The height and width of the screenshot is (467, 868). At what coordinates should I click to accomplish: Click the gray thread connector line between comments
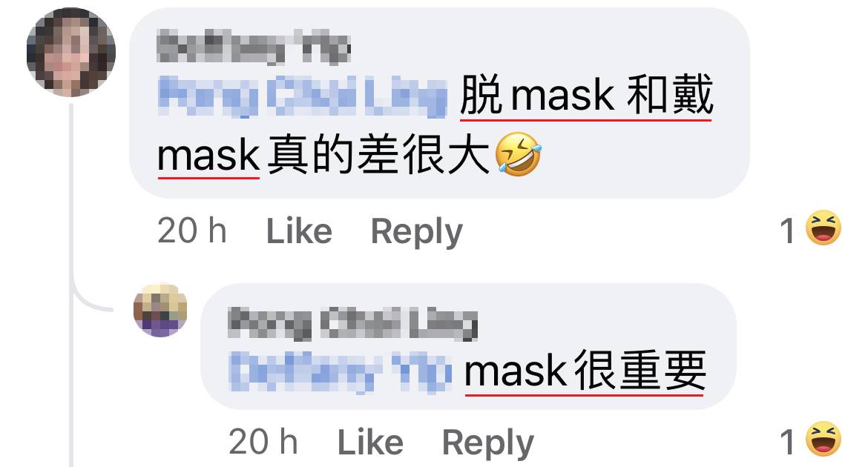[71, 276]
